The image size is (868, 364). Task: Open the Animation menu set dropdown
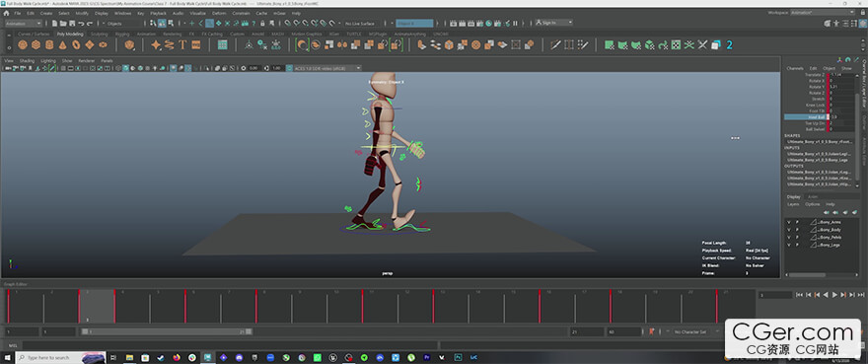23,24
